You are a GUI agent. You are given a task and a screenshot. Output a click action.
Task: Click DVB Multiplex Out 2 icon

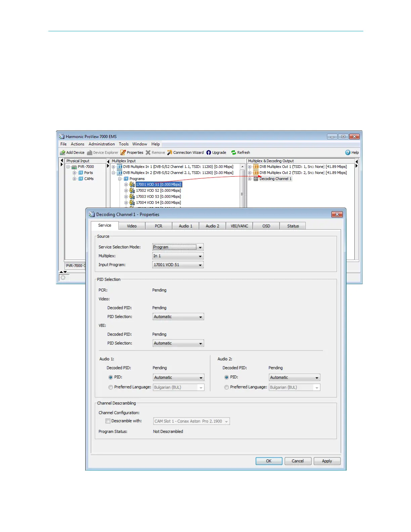tap(256, 173)
